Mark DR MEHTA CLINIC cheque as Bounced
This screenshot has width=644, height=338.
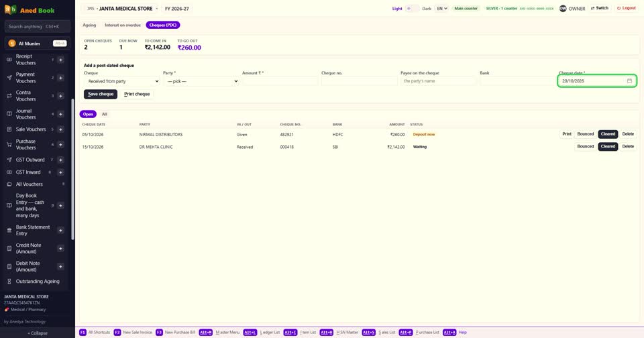585,147
